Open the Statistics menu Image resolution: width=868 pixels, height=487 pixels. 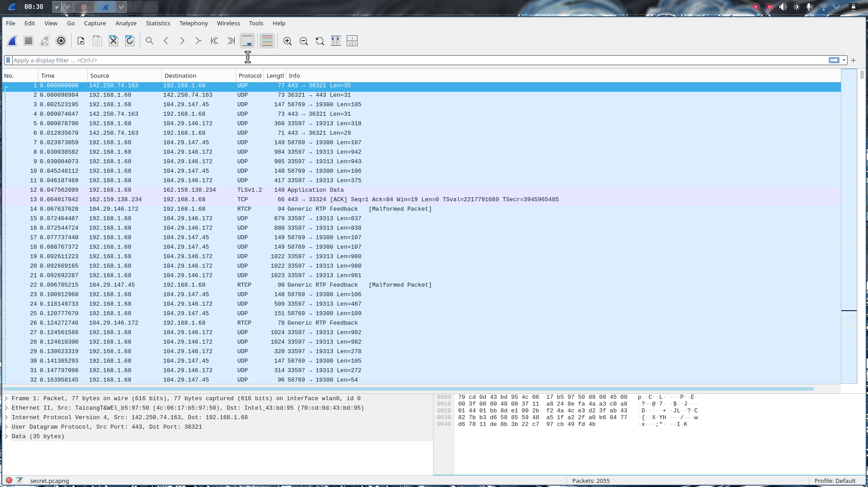coord(158,23)
